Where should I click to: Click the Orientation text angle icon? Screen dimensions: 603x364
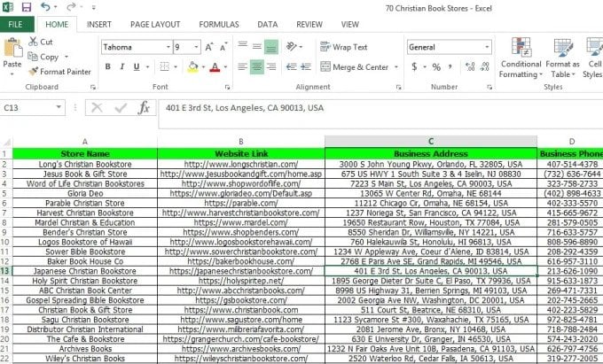(x=292, y=46)
